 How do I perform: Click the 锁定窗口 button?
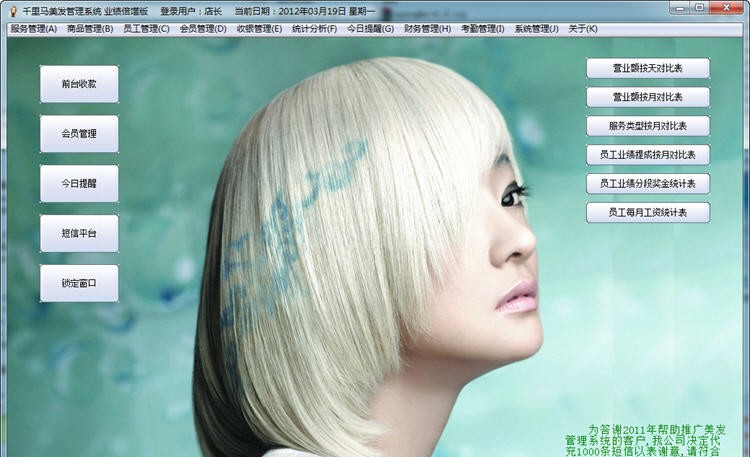(x=79, y=283)
